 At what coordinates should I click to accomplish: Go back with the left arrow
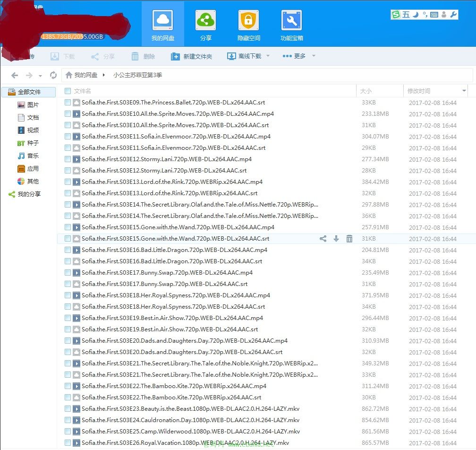click(15, 75)
